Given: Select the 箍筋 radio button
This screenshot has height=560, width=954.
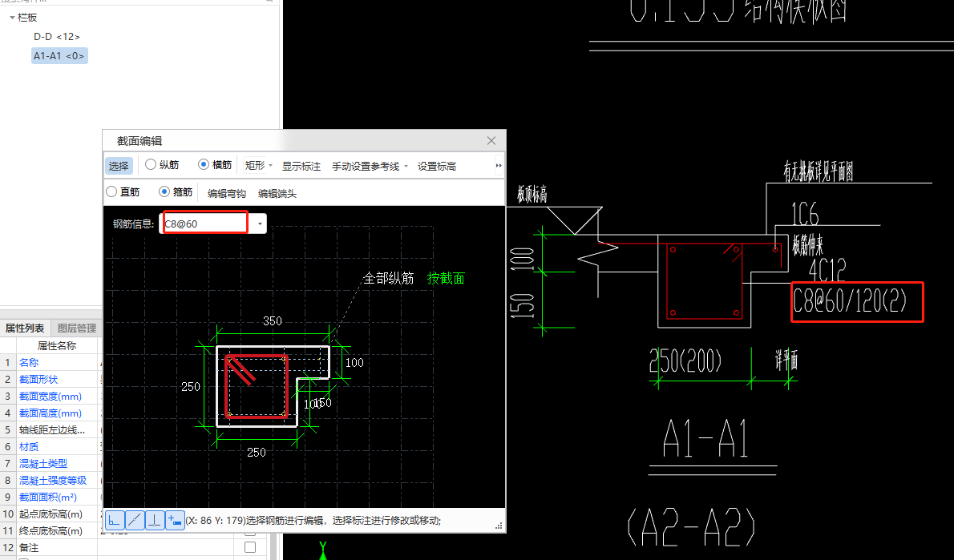Looking at the screenshot, I should [164, 191].
